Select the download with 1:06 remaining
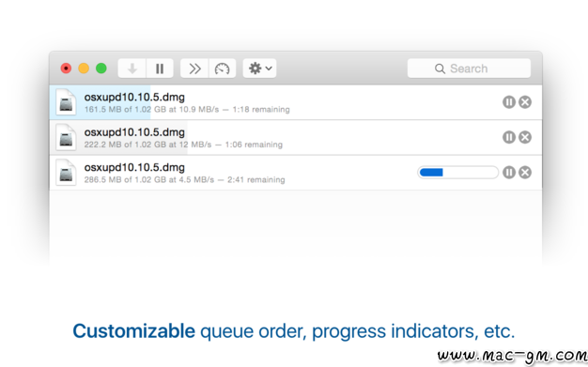Viewport: 588px width, 367px height. 296,138
